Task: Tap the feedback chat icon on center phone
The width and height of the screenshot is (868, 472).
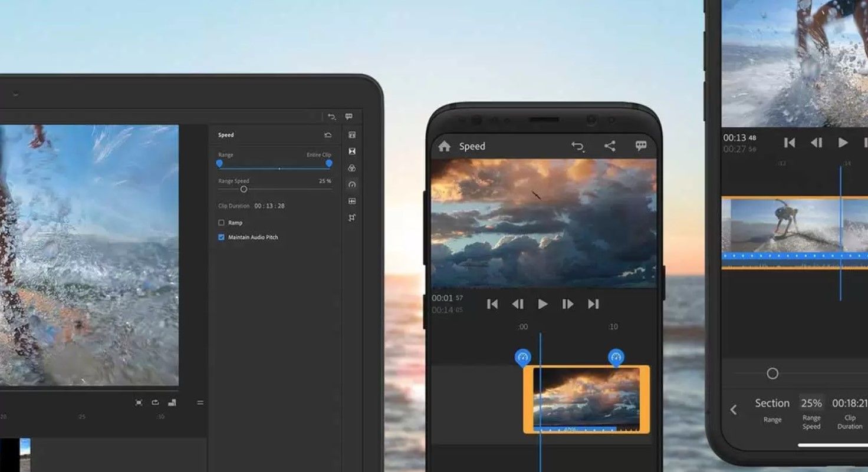Action: pyautogui.click(x=641, y=146)
